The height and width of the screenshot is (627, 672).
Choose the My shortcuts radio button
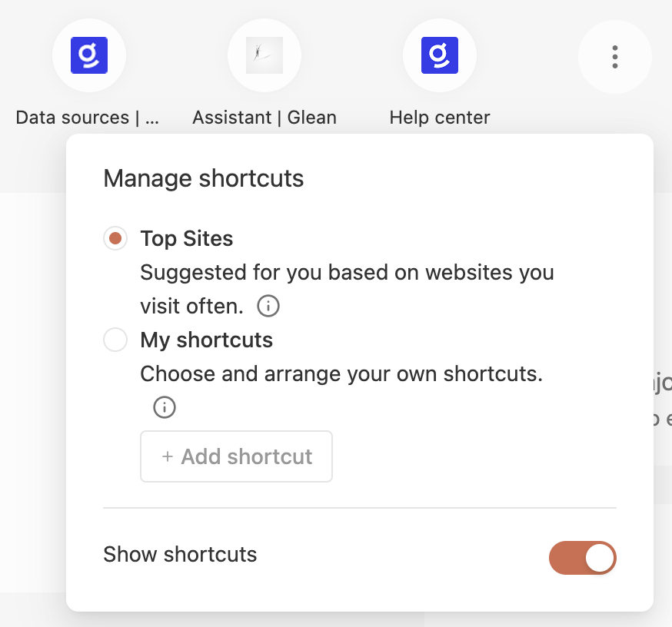115,340
